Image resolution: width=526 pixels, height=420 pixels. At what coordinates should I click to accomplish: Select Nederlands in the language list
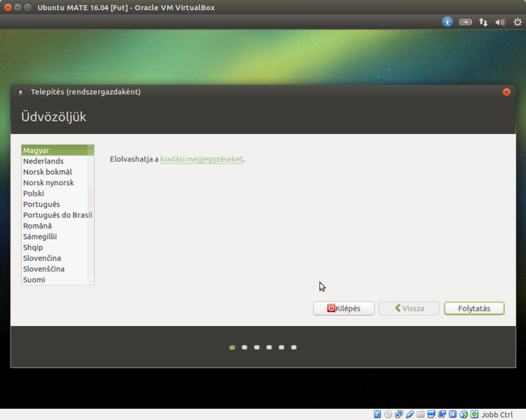pyautogui.click(x=55, y=161)
